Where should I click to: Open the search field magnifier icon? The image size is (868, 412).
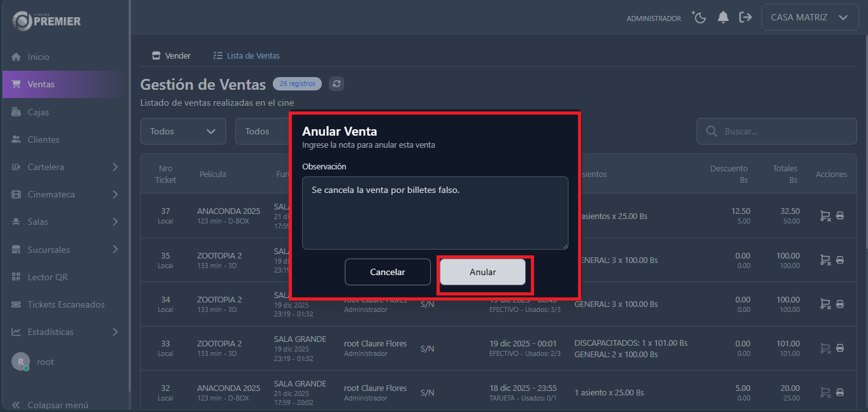pos(711,131)
